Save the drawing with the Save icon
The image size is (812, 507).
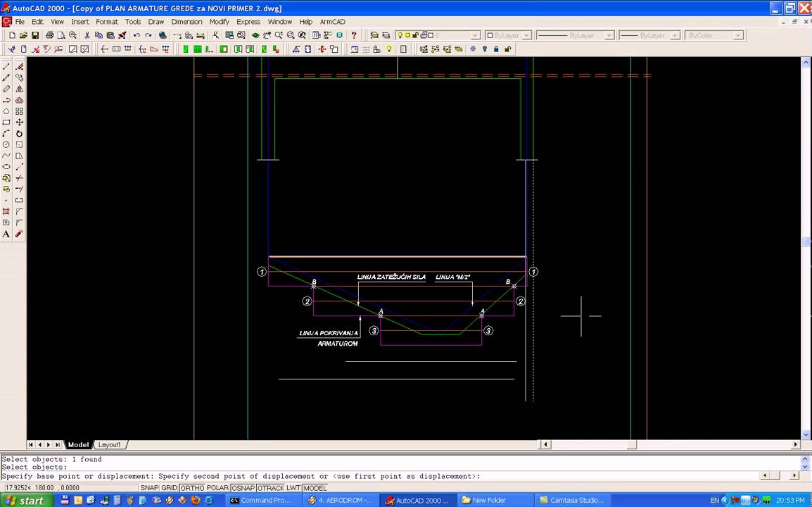click(x=35, y=35)
